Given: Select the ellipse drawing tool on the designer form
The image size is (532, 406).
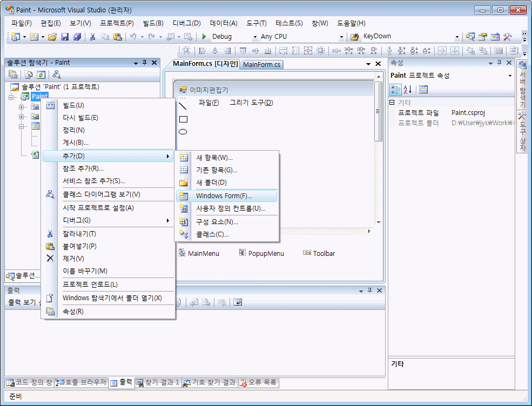Looking at the screenshot, I should coord(183,132).
